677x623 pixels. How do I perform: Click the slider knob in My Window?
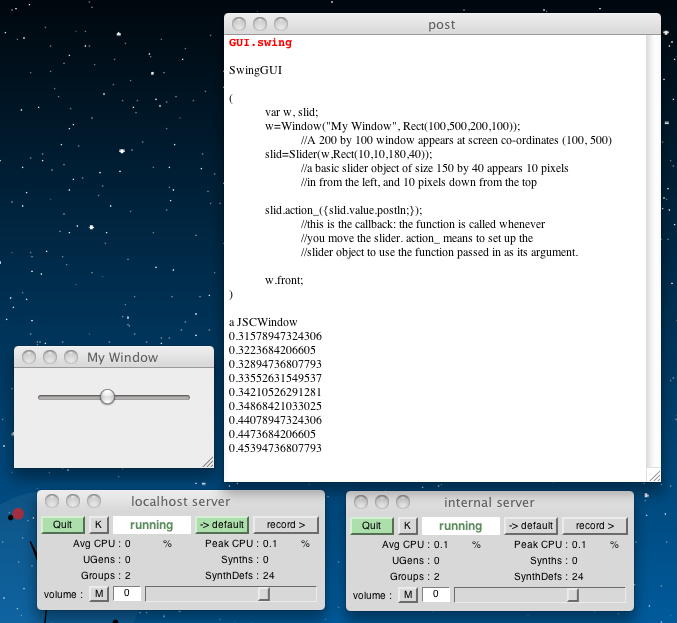107,397
